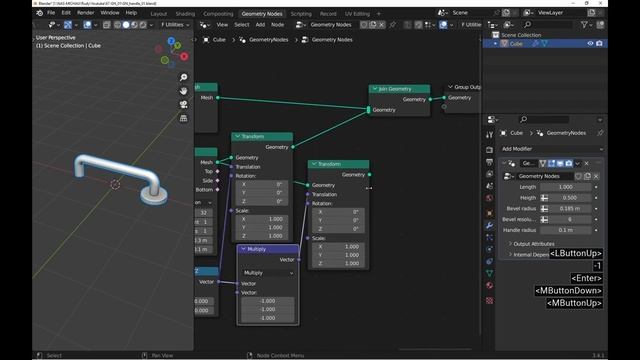Switch perspective/orthographic grid gizmo
640x360 pixels.
tap(184, 118)
